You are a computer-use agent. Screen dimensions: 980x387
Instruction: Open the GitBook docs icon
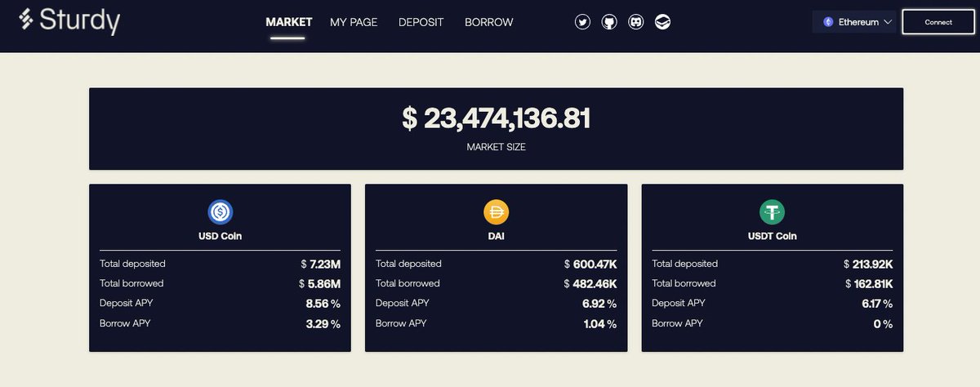coord(663,22)
